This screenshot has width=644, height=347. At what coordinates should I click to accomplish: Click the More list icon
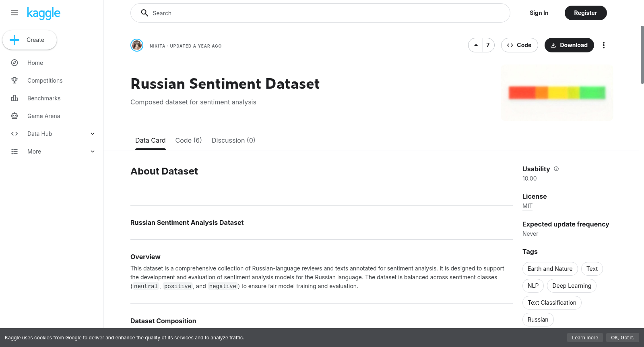pyautogui.click(x=14, y=152)
